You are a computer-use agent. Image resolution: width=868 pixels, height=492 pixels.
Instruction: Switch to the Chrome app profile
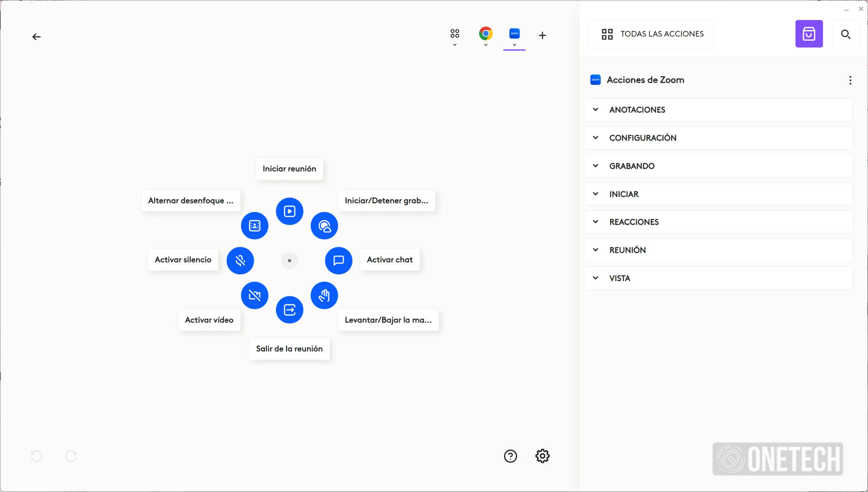coord(485,34)
